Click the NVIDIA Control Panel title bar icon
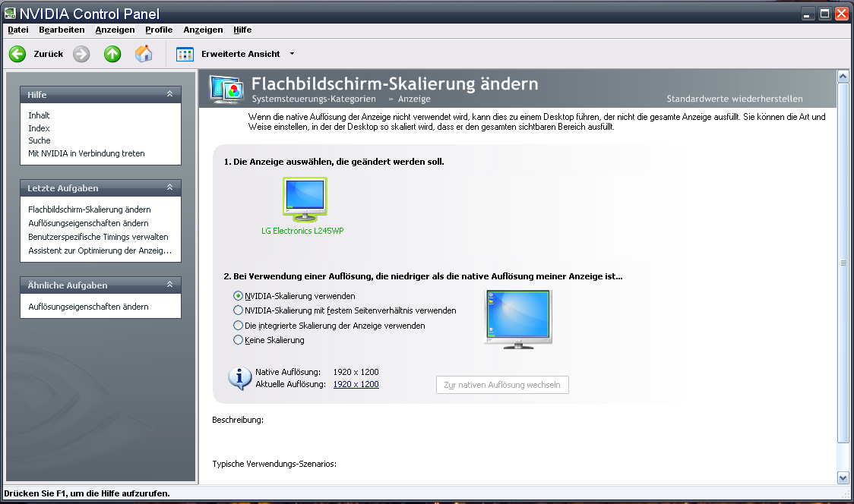The width and height of the screenshot is (854, 504). pos(10,13)
